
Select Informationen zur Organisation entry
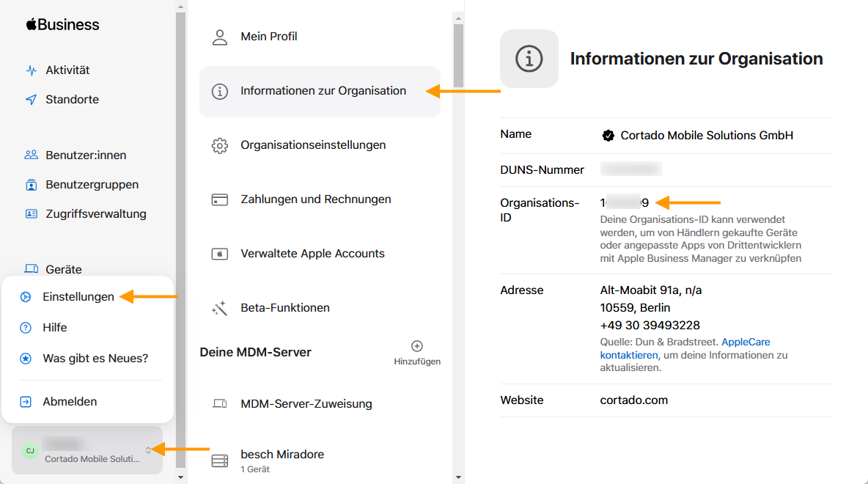tap(320, 92)
